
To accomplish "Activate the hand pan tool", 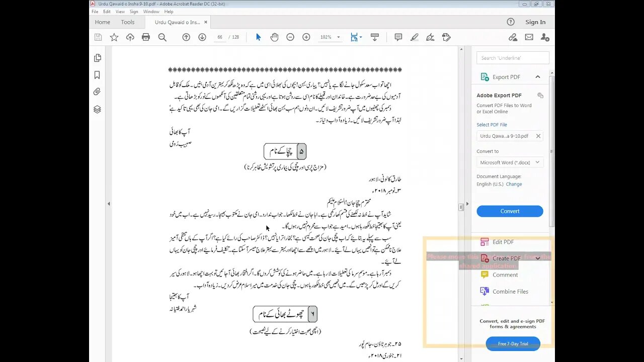I will coord(274,37).
